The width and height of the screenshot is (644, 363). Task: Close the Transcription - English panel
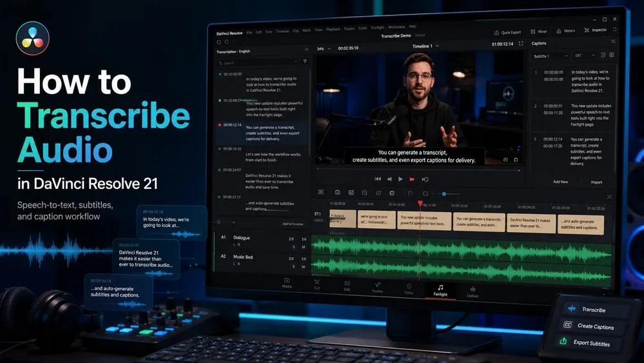click(x=307, y=50)
